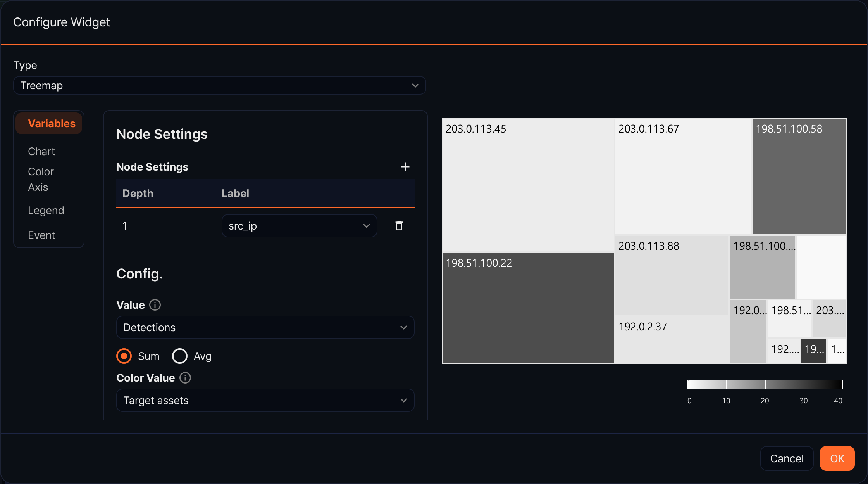Click the 198.51.100.22 treemap block
Image resolution: width=868 pixels, height=484 pixels.
coord(528,308)
